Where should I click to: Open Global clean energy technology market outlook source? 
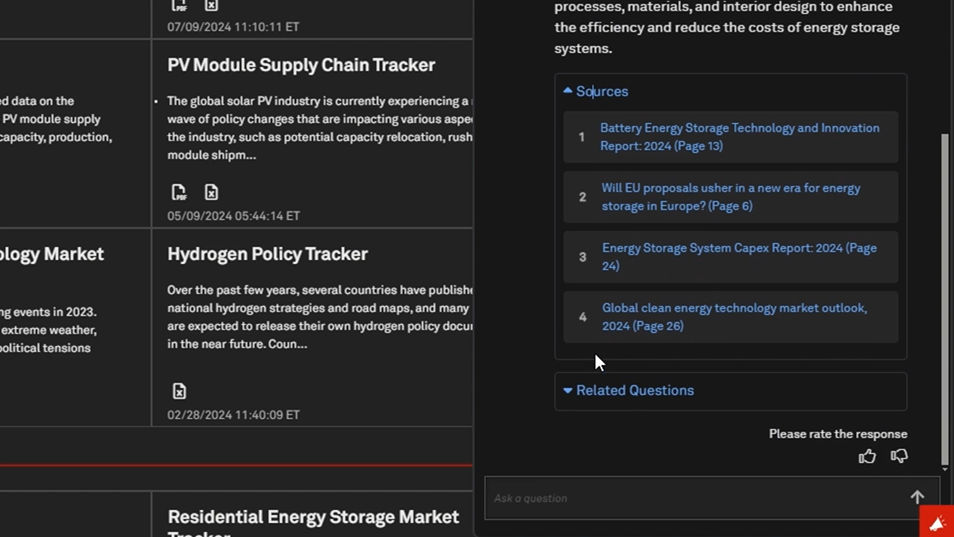click(734, 317)
